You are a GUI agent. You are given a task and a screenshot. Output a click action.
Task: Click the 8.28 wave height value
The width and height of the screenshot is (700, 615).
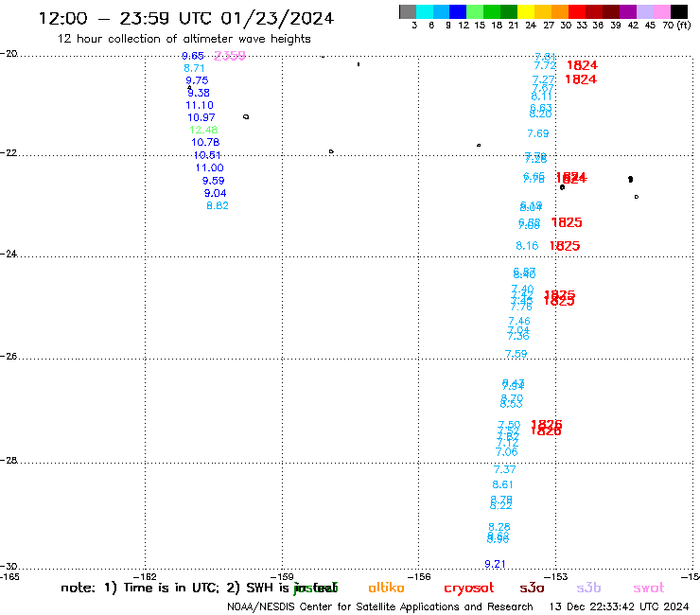pos(499,527)
